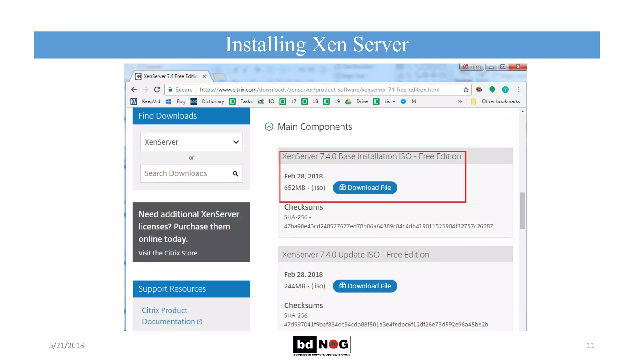Open the Tasks spreadsheet bookmark
644x362 pixels.
point(241,101)
